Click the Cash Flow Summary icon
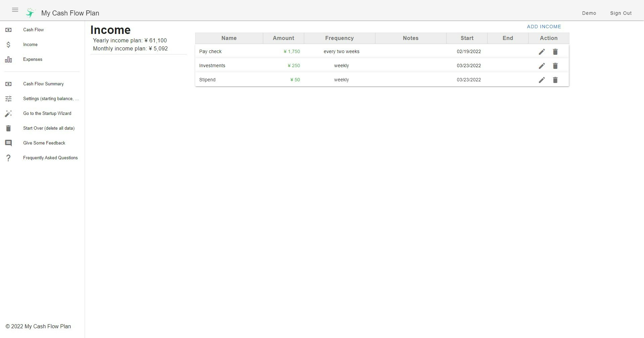Screen dimensions: 644x338 [8, 84]
